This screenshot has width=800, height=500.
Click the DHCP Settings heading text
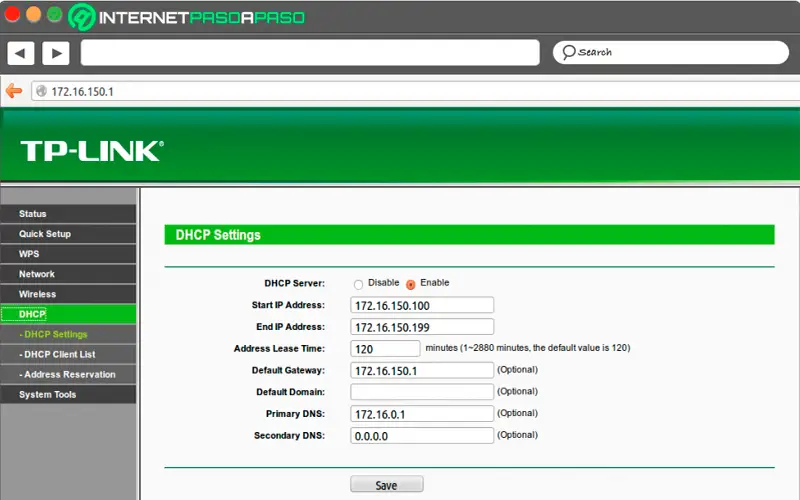pos(218,235)
